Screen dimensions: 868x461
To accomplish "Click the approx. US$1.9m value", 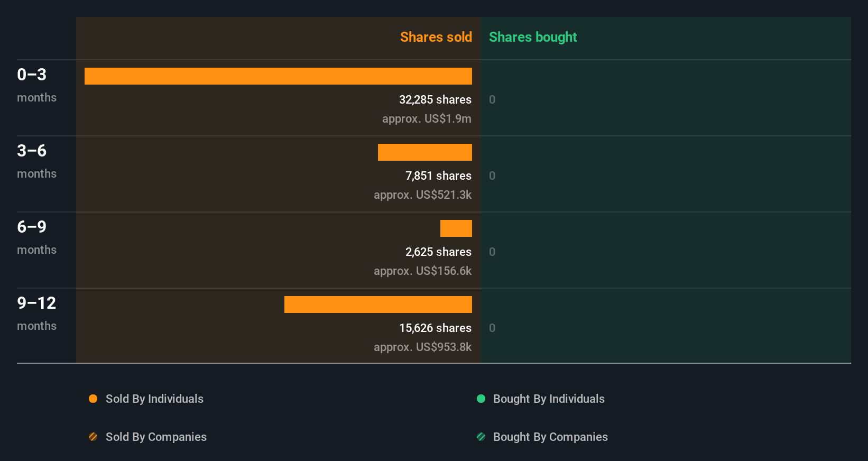I will point(427,118).
